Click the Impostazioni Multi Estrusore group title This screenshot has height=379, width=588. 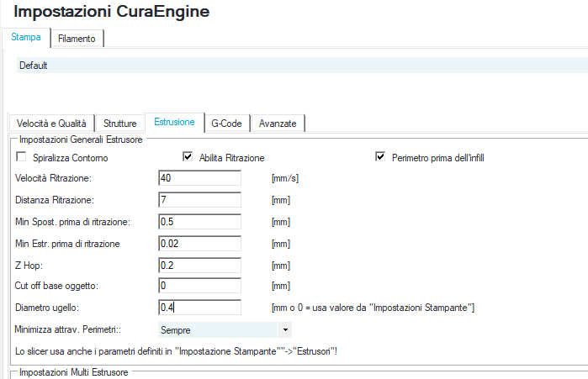click(74, 372)
